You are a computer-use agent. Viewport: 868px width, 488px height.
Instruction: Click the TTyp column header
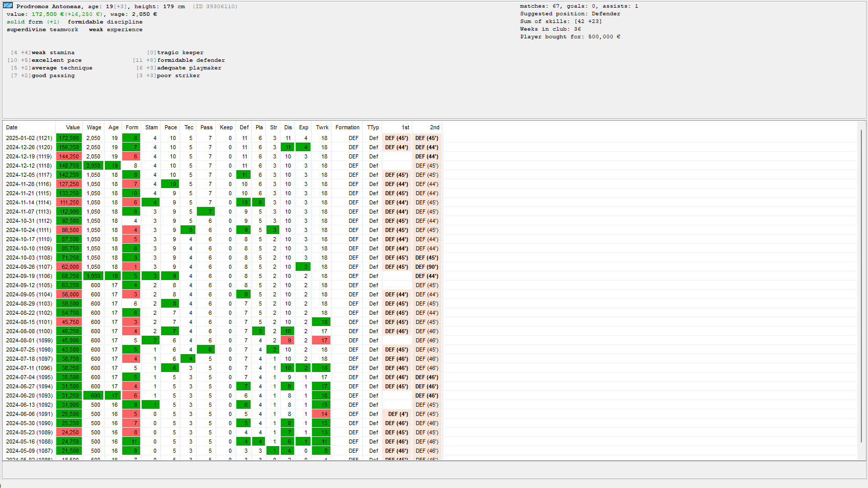click(373, 127)
